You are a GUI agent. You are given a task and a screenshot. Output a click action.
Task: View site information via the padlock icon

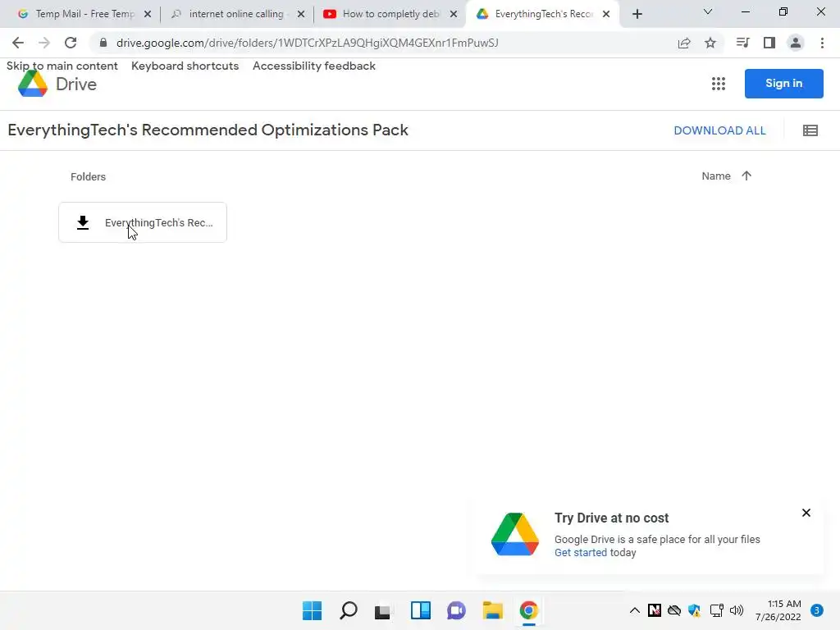tap(103, 43)
